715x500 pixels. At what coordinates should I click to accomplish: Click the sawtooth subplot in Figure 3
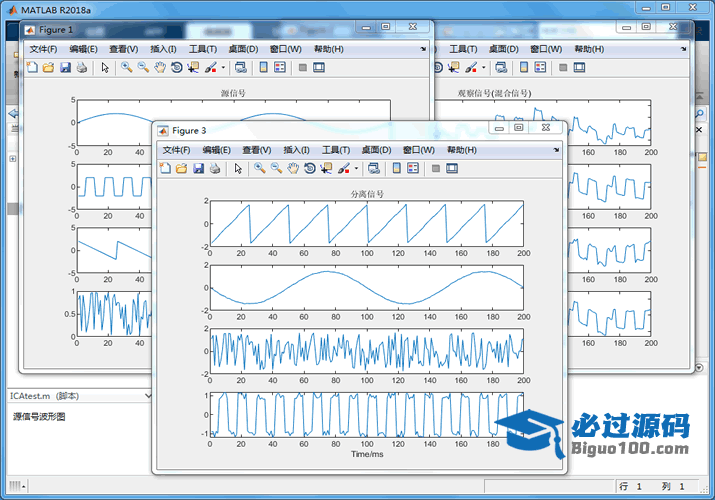coord(367,224)
